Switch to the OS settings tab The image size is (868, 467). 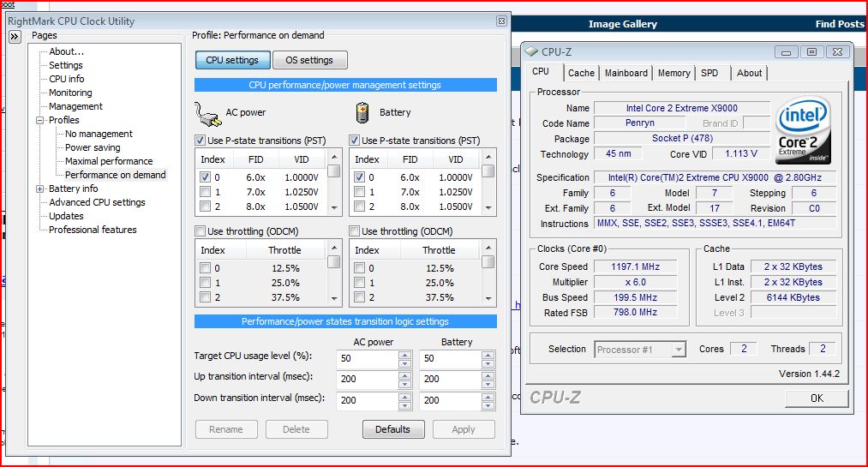pyautogui.click(x=309, y=60)
